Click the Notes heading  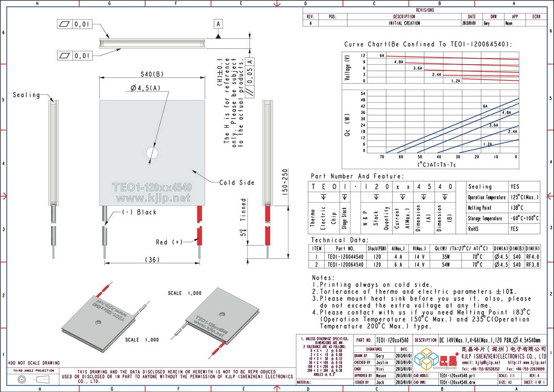click(323, 277)
